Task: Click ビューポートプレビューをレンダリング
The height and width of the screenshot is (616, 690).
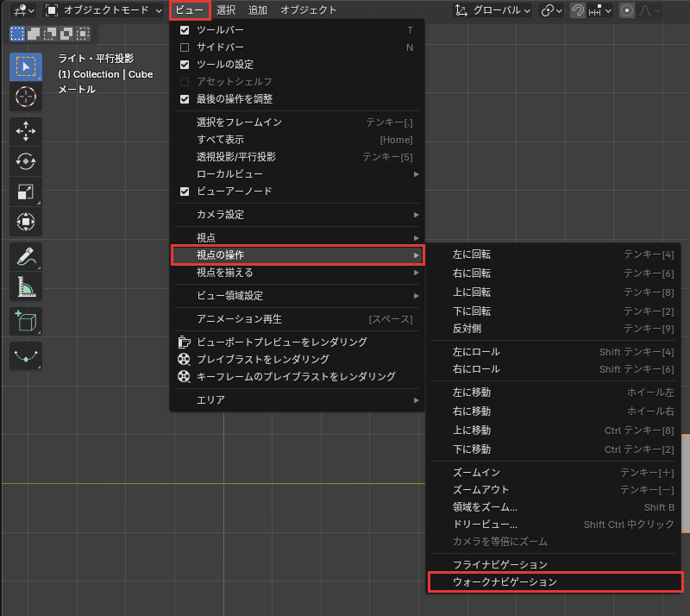Action: (297, 342)
